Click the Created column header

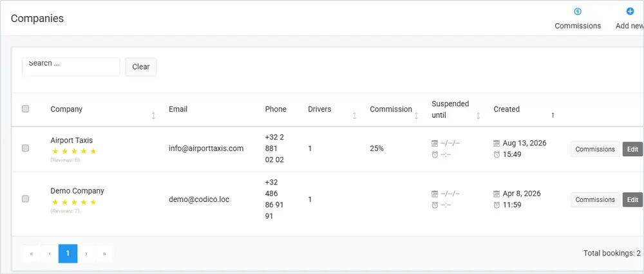[506, 109]
